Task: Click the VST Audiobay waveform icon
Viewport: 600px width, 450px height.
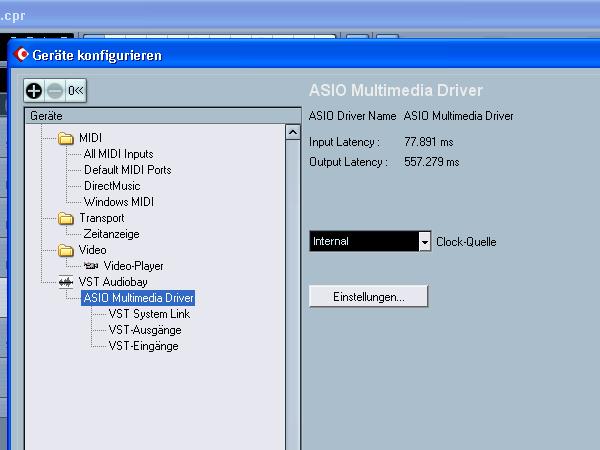Action: click(x=66, y=282)
